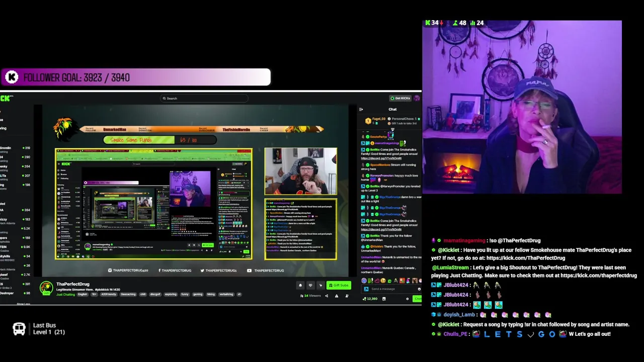The width and height of the screenshot is (644, 362).
Task: Click the badge icon in message box
Action: [366, 289]
